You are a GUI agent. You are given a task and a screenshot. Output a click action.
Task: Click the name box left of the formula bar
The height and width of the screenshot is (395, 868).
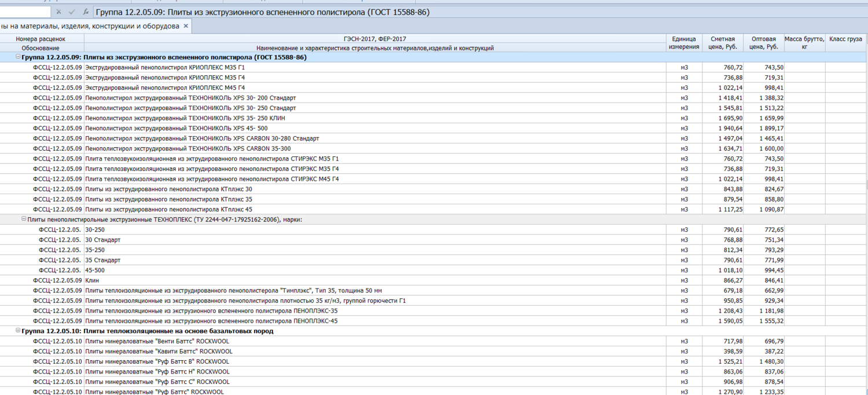coord(25,12)
